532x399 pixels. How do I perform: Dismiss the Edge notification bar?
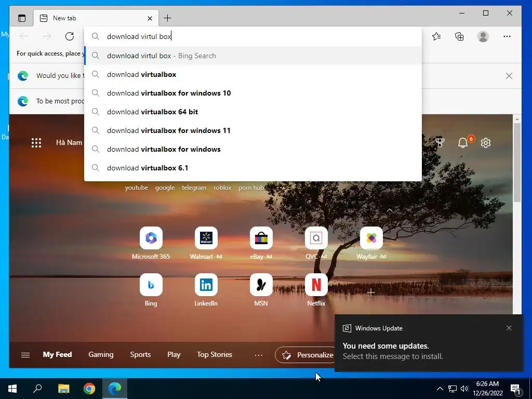pyautogui.click(x=509, y=76)
